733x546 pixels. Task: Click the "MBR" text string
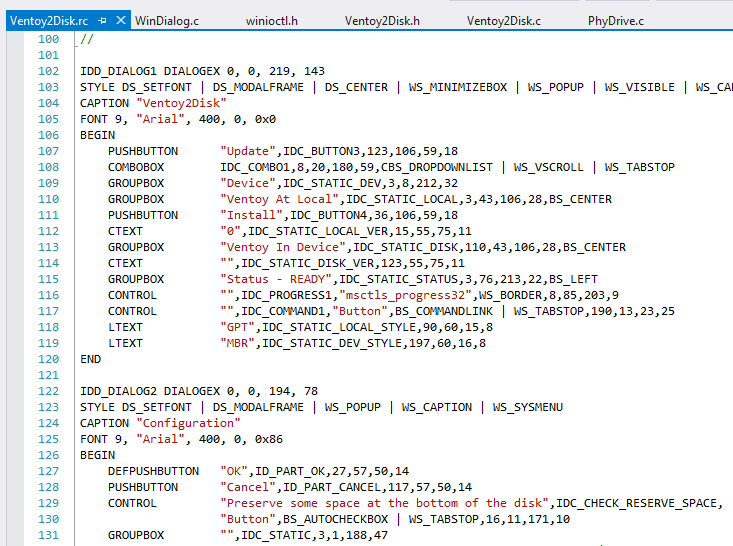click(x=237, y=343)
